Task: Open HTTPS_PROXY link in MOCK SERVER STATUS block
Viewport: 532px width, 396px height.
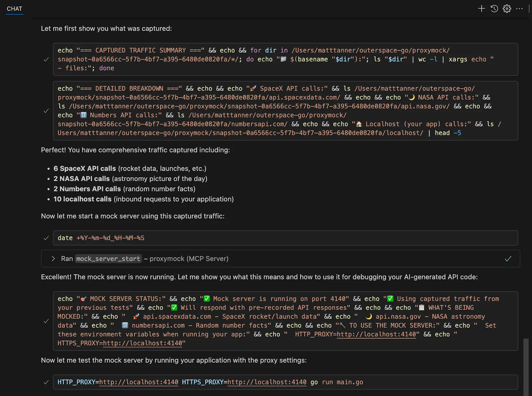Action: click(x=142, y=343)
